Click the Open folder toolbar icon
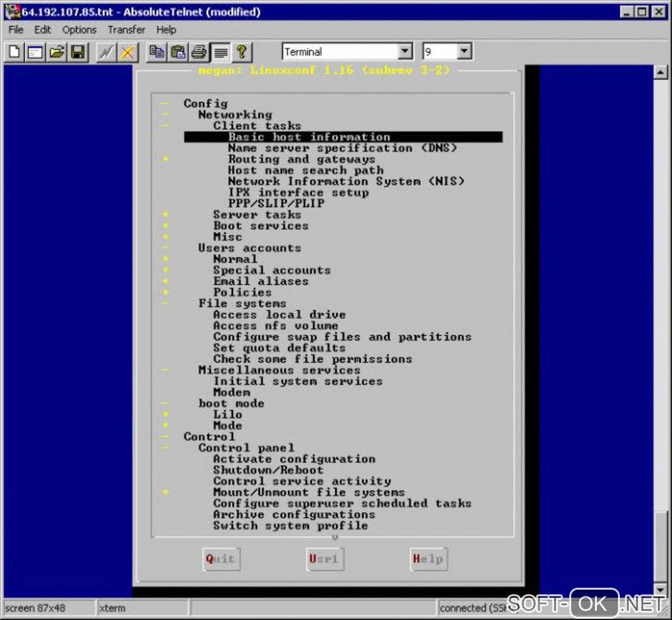Viewport: 672px width, 620px height. click(x=57, y=52)
